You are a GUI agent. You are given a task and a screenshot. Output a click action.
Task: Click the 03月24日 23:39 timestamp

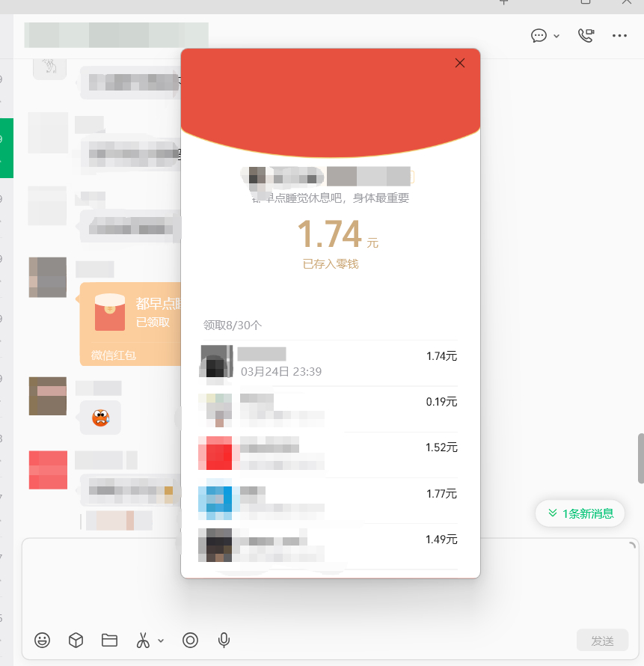point(281,372)
